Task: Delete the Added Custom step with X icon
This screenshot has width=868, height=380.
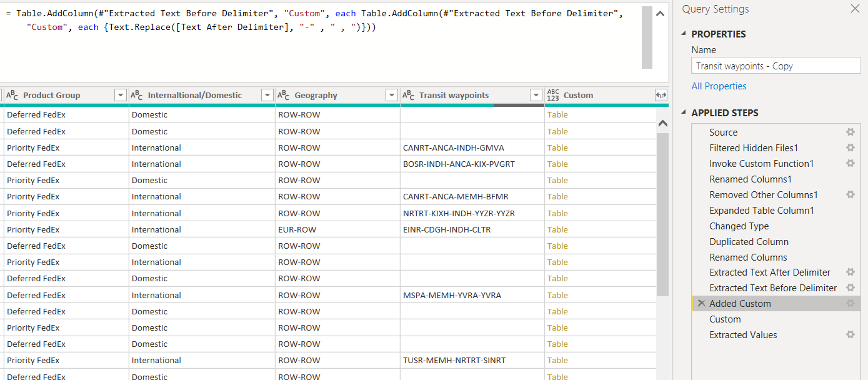Action: coord(701,303)
